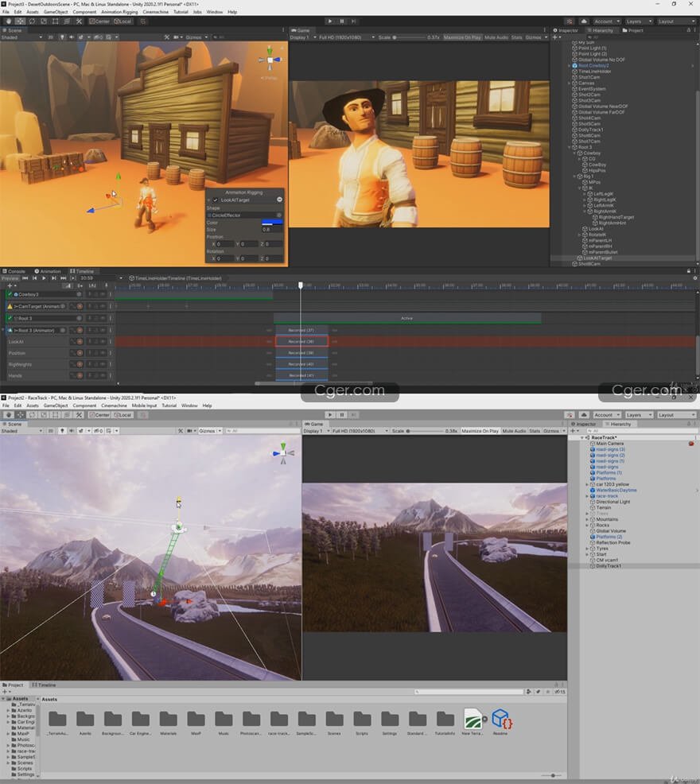
Task: Click record button on LookAt track
Action: (x=80, y=341)
